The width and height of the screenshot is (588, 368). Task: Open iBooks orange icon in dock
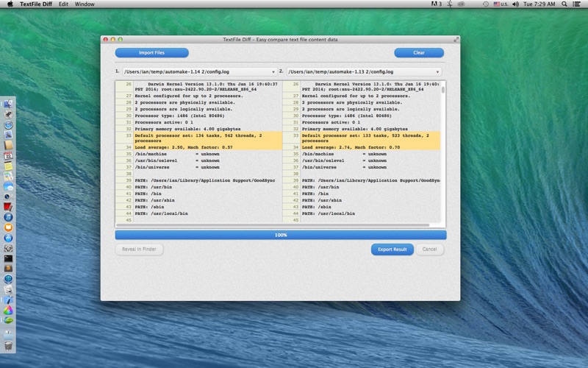pos(8,227)
